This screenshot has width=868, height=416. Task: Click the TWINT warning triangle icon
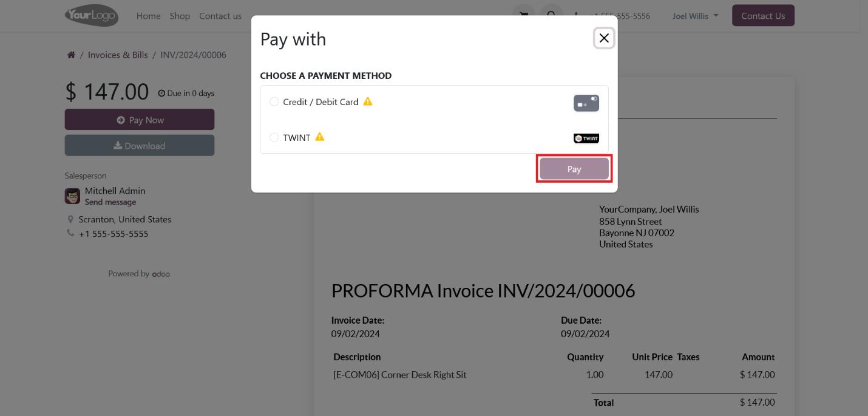point(320,137)
